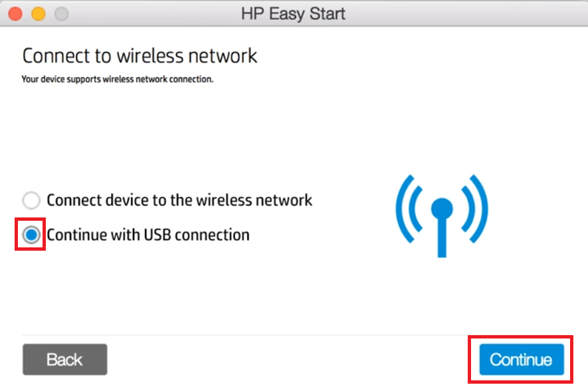Click the separator line above the Back button
Viewport: 588px width, 391px height.
[x=293, y=334]
